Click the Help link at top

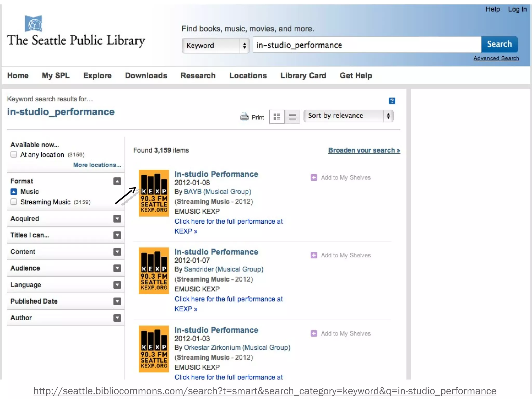(x=493, y=9)
